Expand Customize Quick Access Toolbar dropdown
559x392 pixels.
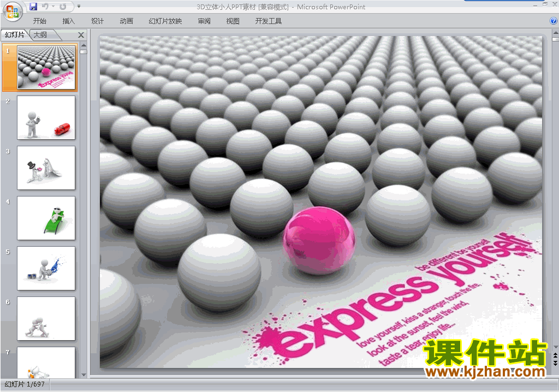(x=79, y=7)
